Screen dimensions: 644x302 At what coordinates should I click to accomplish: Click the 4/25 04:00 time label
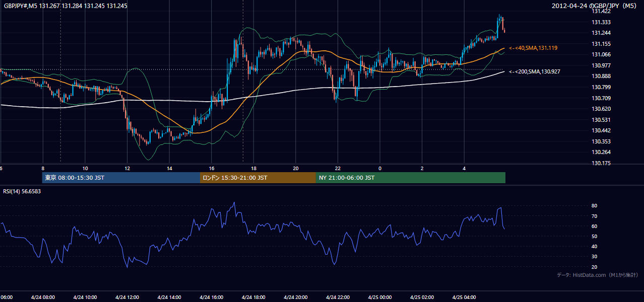tap(464, 297)
